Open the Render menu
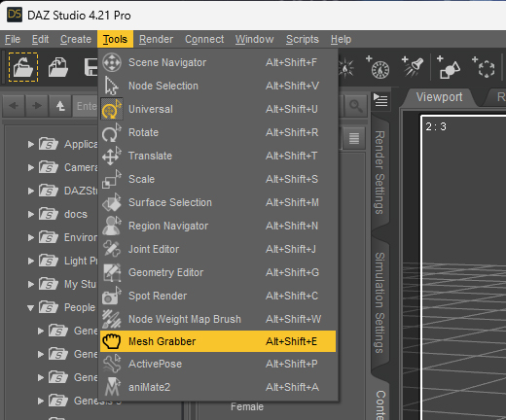 coord(156,39)
